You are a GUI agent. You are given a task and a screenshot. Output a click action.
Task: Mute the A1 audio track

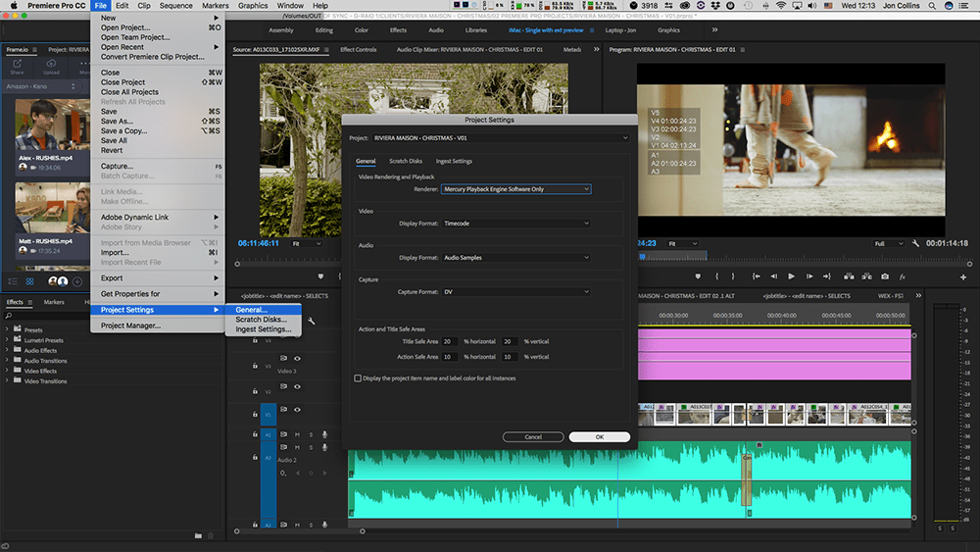(x=297, y=434)
